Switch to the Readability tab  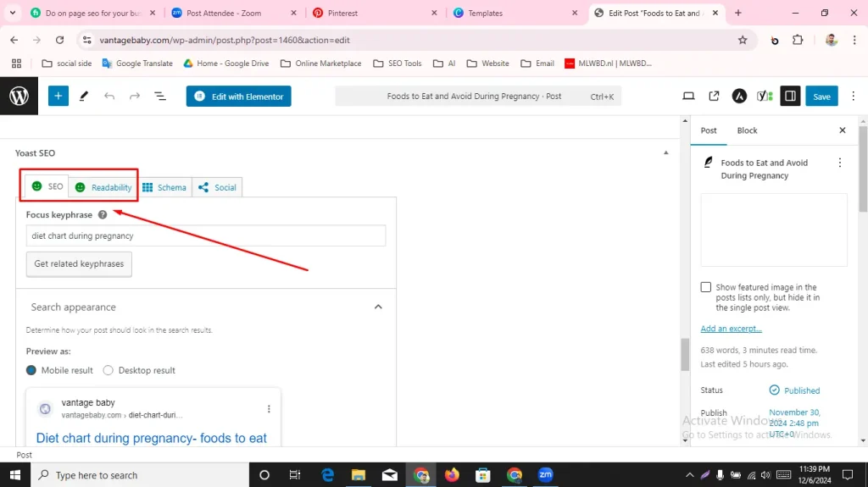[103, 187]
